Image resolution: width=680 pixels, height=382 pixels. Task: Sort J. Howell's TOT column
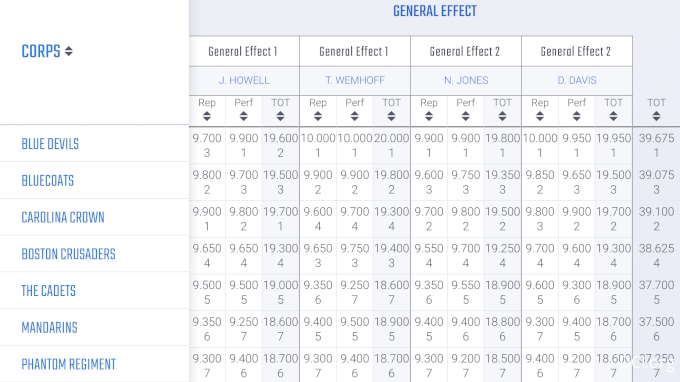[281, 116]
